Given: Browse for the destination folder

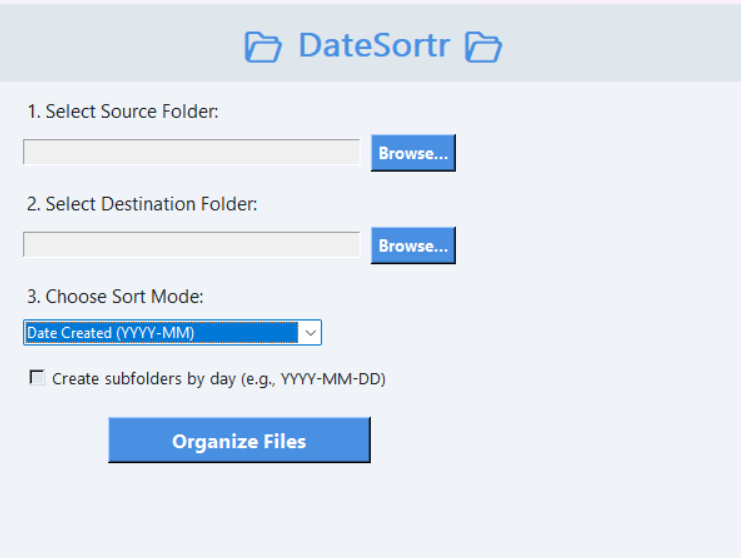Looking at the screenshot, I should [414, 246].
